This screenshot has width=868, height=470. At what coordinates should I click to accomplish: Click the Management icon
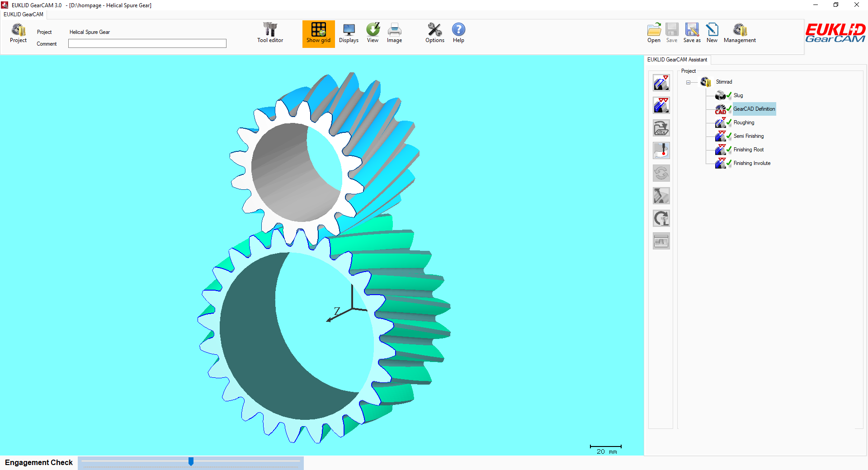click(x=740, y=33)
